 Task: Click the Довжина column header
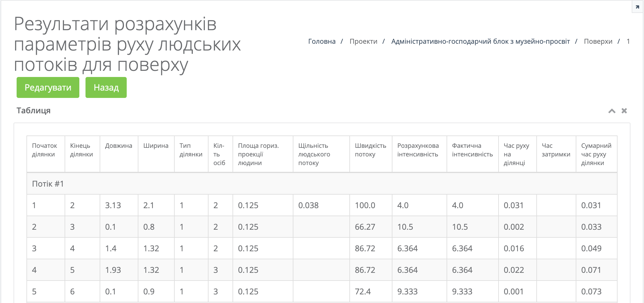pyautogui.click(x=118, y=146)
